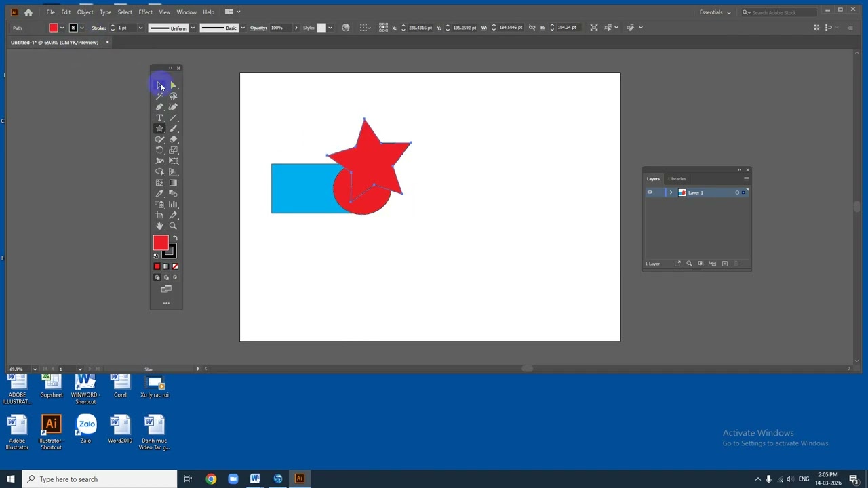The width and height of the screenshot is (868, 488).
Task: Select the Gradient tool
Action: (x=173, y=183)
